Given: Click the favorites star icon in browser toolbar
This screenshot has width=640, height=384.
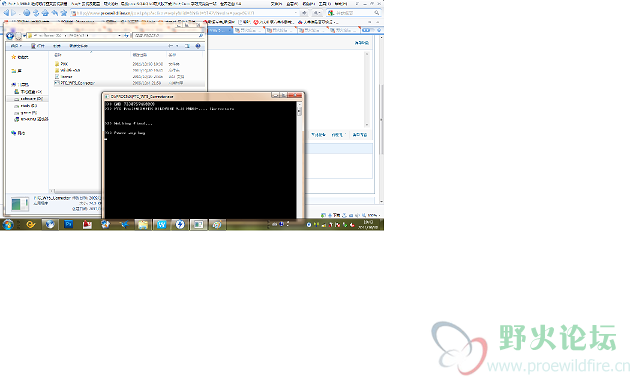Looking at the screenshot, I should pos(64,13).
